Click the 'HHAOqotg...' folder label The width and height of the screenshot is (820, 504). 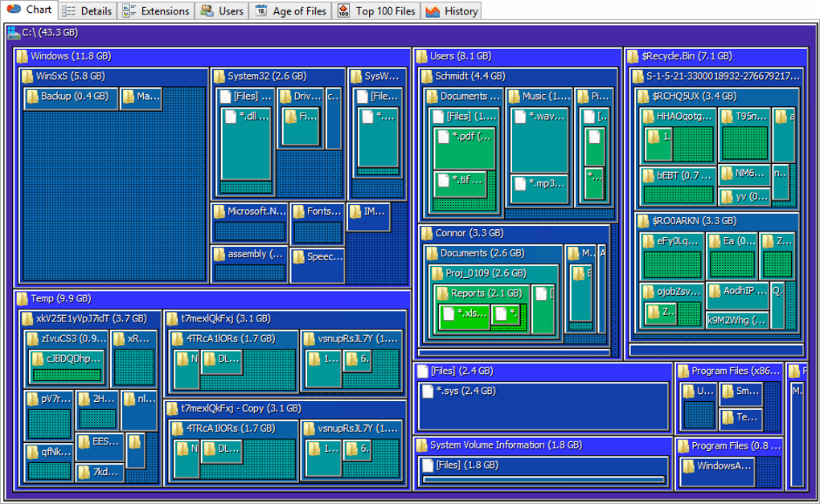point(684,116)
